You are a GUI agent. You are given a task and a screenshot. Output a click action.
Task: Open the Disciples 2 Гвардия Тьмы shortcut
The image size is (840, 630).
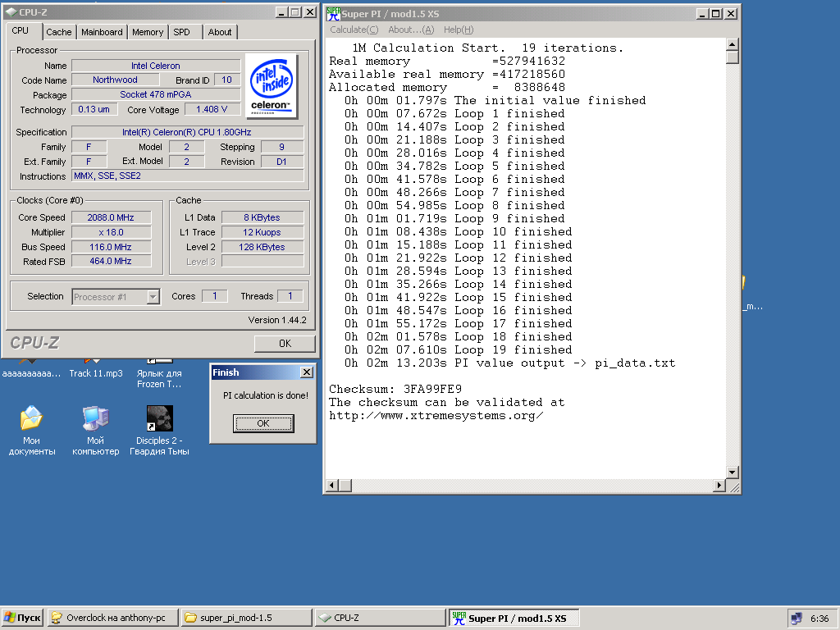(x=160, y=431)
